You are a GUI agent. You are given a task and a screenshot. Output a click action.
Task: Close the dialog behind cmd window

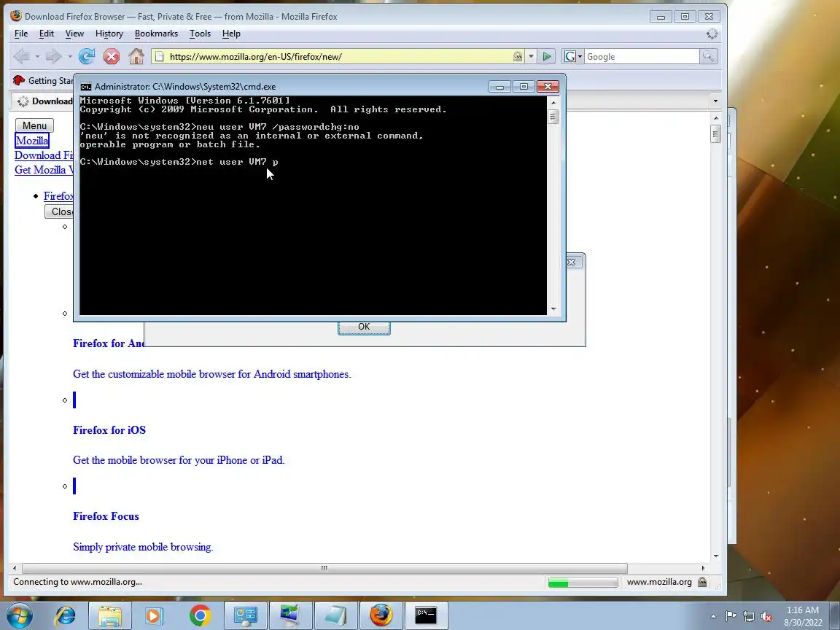pos(572,262)
